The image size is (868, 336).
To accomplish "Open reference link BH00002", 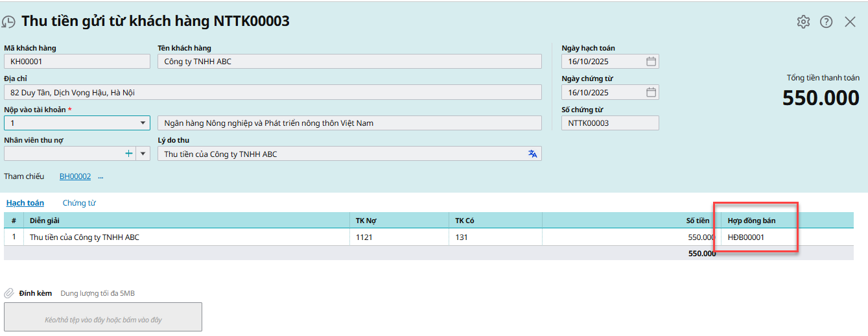I will click(75, 176).
